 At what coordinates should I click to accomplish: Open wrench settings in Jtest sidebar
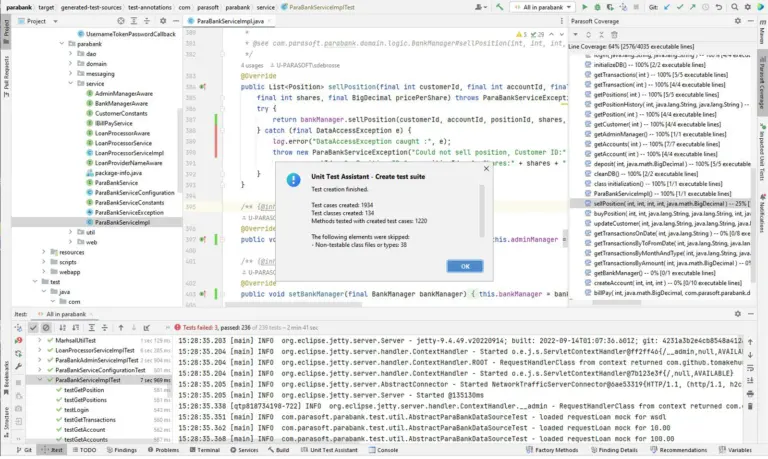tap(18, 366)
